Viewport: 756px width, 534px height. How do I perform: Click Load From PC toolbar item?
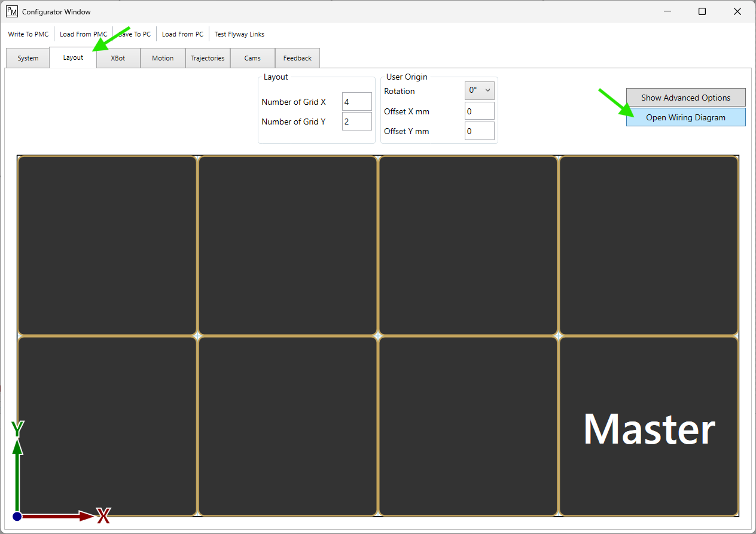(x=182, y=34)
